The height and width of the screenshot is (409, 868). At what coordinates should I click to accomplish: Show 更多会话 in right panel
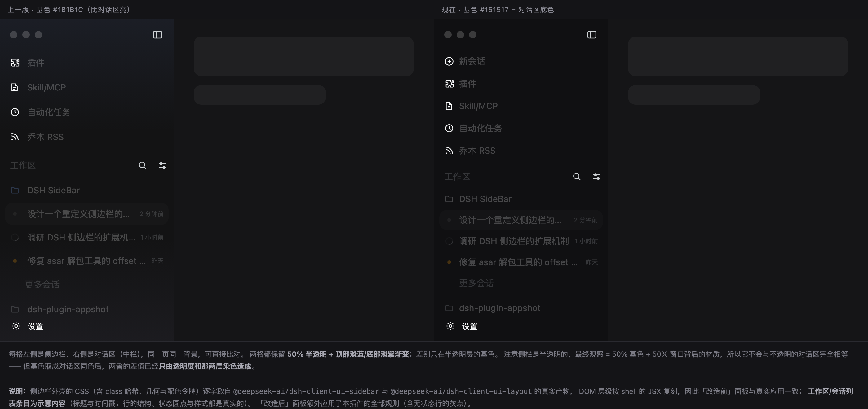[476, 283]
